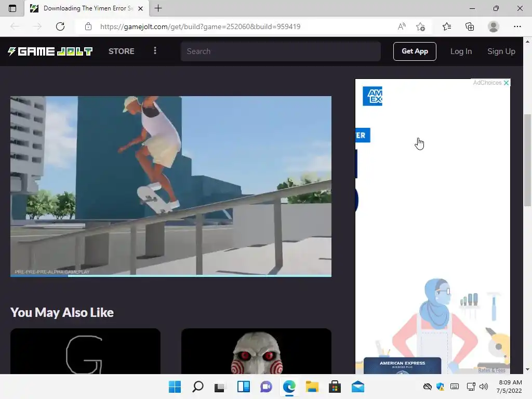Click the scrollbar down arrow

[527, 370]
